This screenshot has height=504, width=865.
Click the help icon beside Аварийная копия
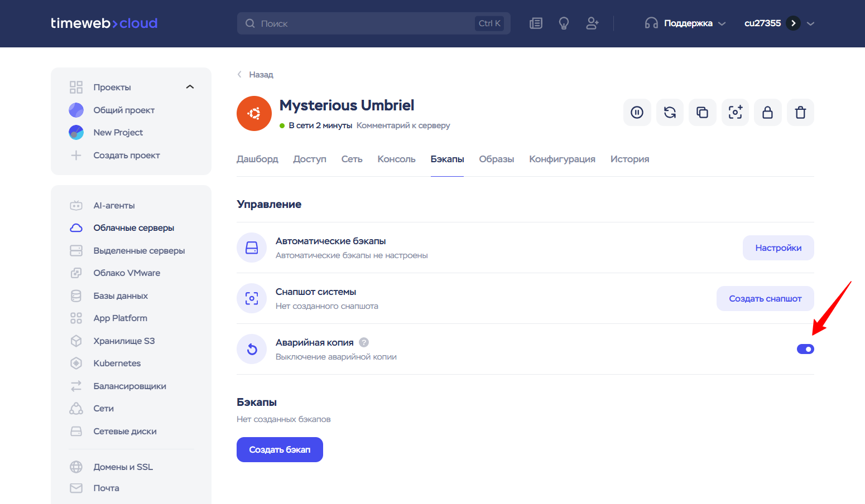coord(364,342)
